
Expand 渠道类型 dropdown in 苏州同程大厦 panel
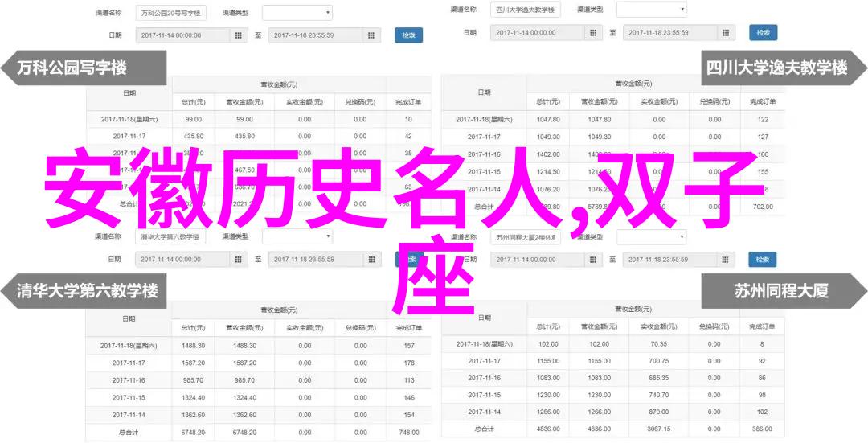tap(649, 238)
